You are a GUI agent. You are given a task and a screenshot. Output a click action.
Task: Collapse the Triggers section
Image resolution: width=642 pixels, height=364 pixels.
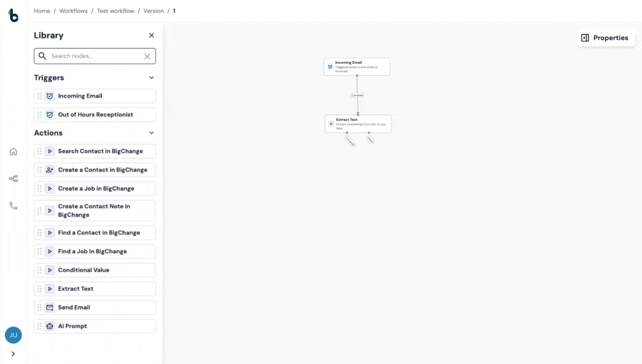point(151,77)
